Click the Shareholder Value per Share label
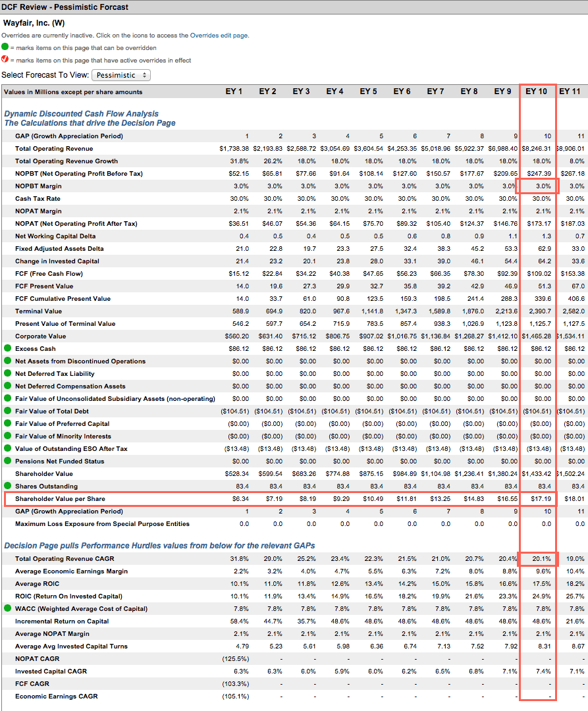The height and width of the screenshot is (711, 588). 61,499
